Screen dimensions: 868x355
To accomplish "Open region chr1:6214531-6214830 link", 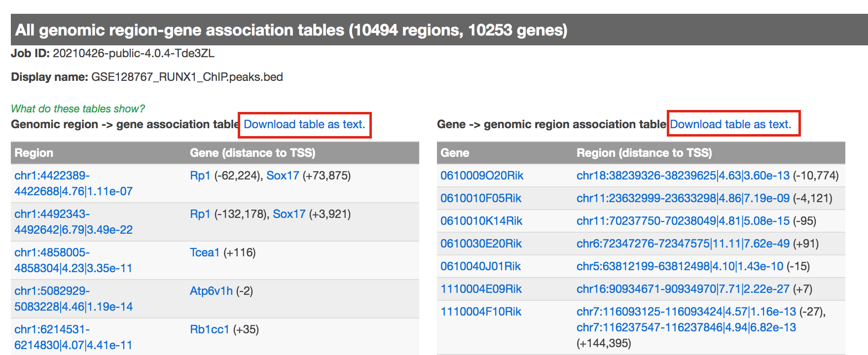I will click(x=73, y=337).
